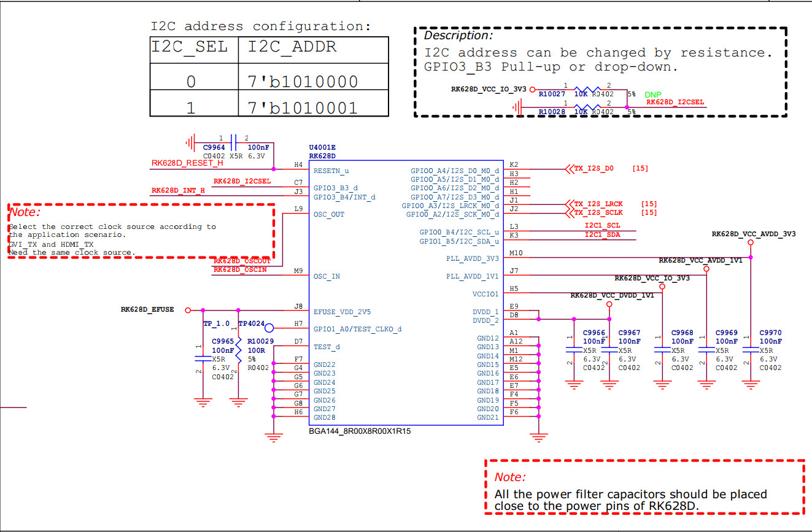
Task: Click the no-connect circle at RK628D_EFUSE
Action: pos(187,309)
